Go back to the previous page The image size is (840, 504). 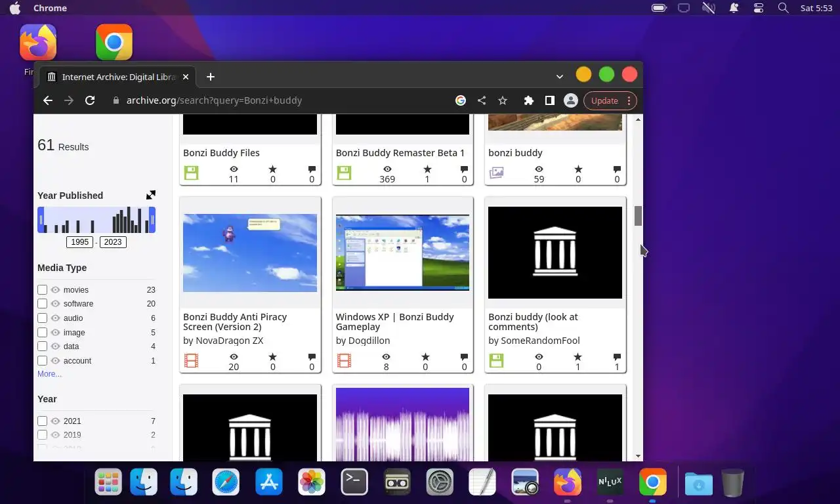pyautogui.click(x=47, y=100)
